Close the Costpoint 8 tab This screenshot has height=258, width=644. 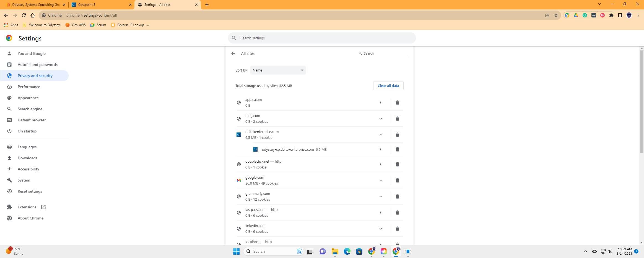pos(130,5)
